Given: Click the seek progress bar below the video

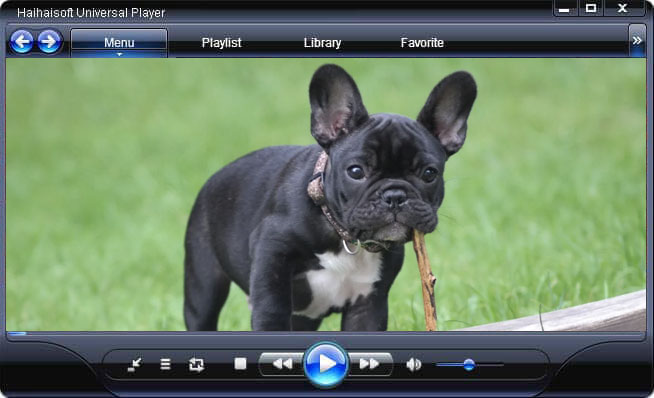Looking at the screenshot, I should coord(326,333).
